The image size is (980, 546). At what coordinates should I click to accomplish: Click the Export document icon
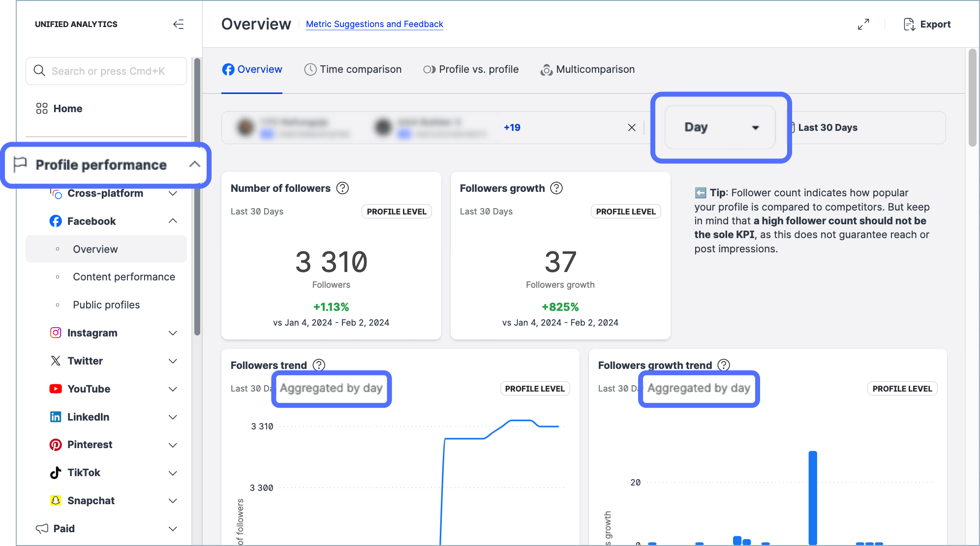[x=909, y=24]
